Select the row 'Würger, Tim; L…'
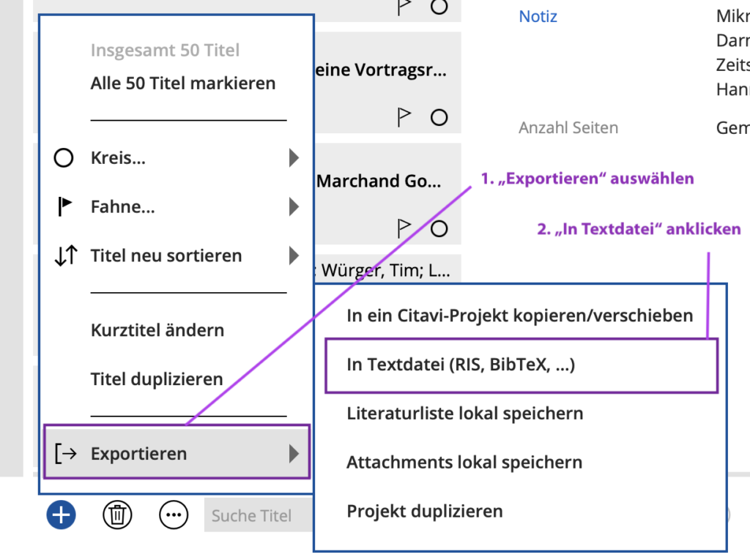The image size is (750, 560). (x=388, y=269)
